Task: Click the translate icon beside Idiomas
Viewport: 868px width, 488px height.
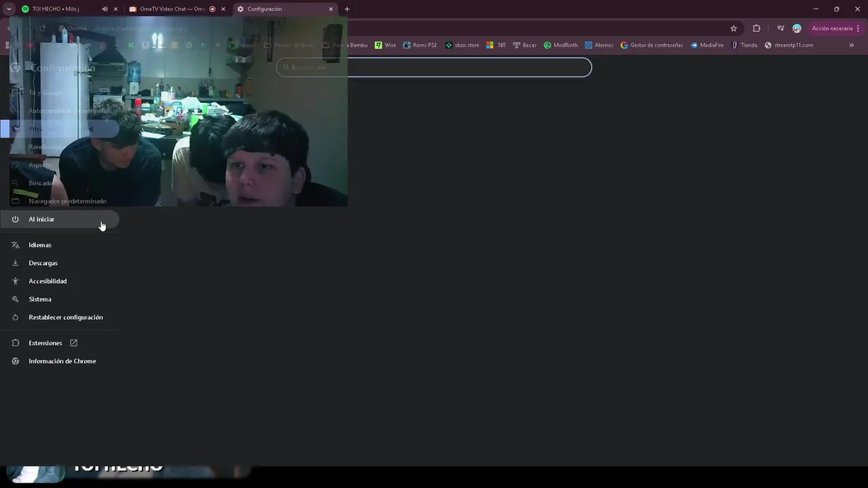Action: click(15, 245)
